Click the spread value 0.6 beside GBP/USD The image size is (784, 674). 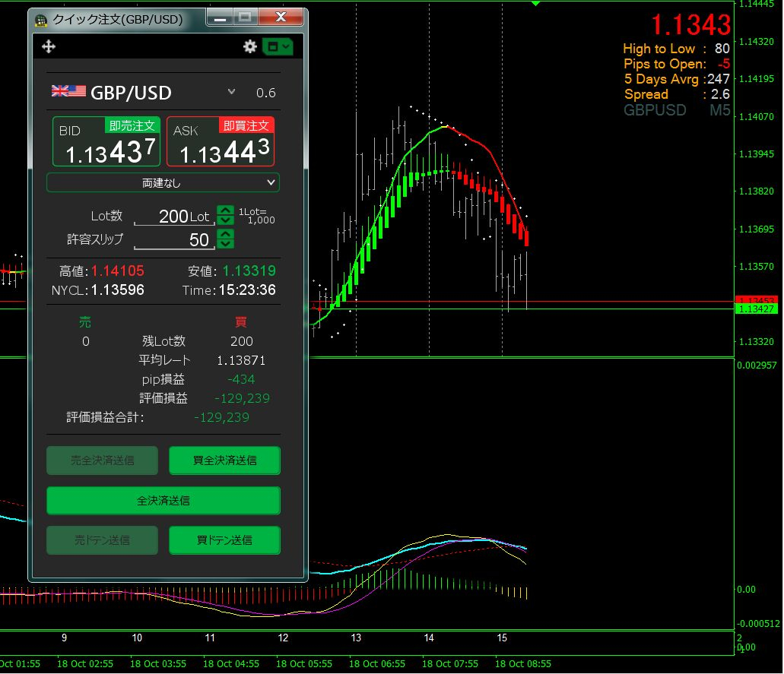[266, 93]
